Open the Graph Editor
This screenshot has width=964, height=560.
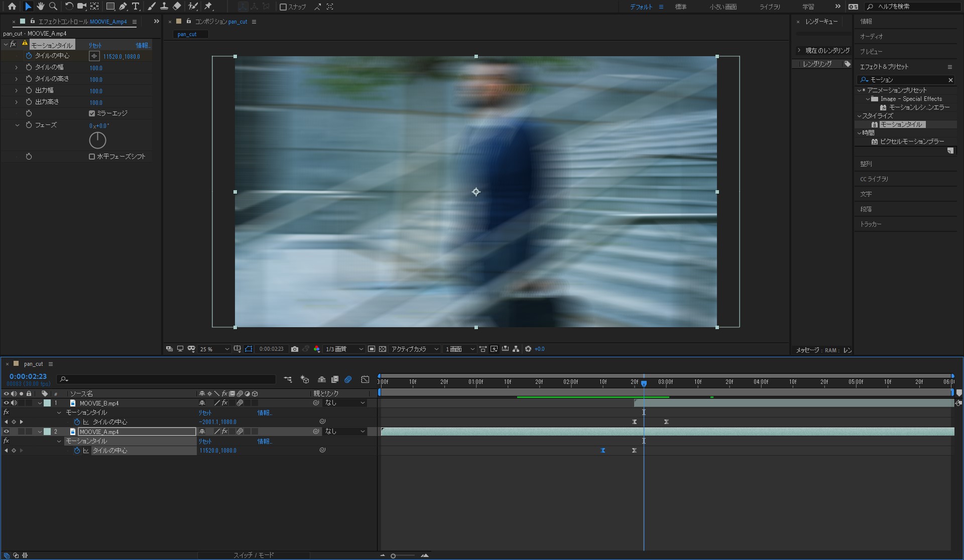(365, 379)
